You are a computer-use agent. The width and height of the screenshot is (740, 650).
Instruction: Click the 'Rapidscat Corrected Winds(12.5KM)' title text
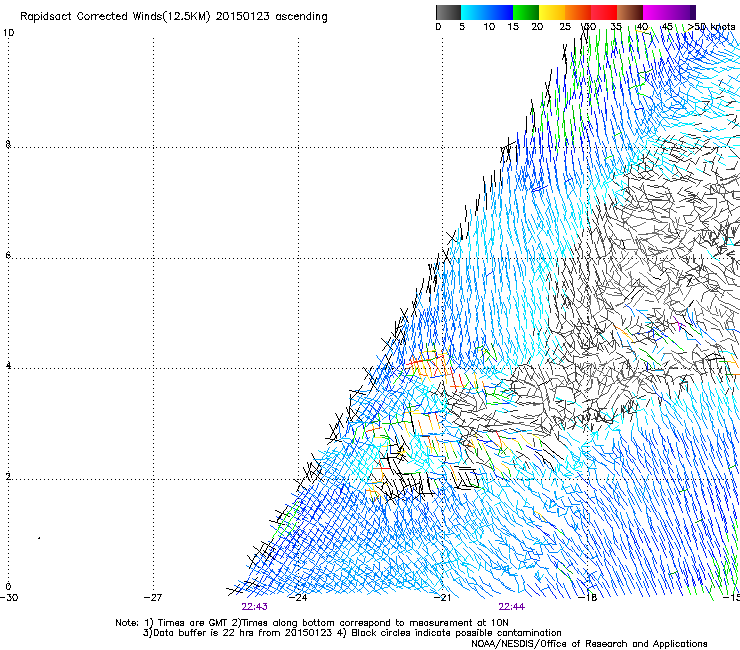point(115,17)
